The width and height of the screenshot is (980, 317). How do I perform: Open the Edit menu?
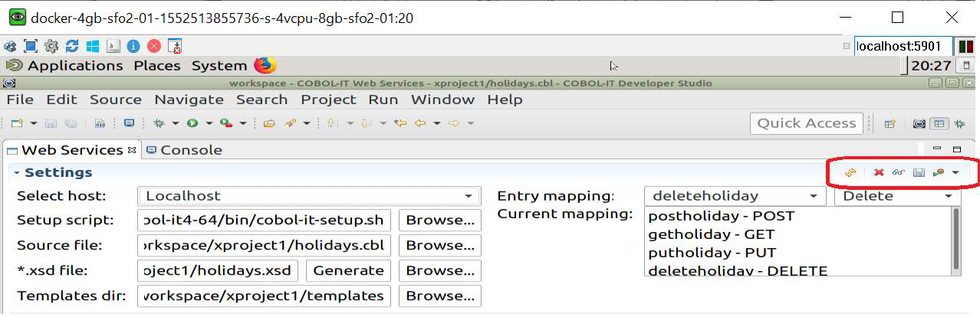click(x=61, y=100)
